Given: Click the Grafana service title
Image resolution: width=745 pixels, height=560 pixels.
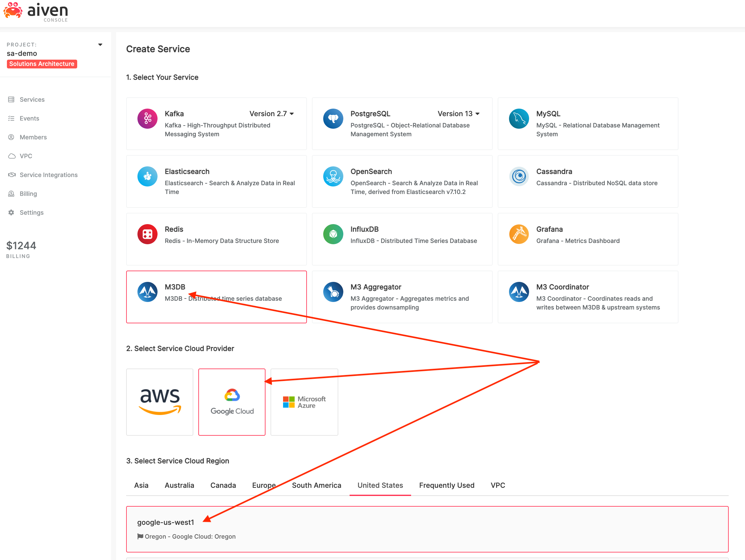Looking at the screenshot, I should 549,229.
